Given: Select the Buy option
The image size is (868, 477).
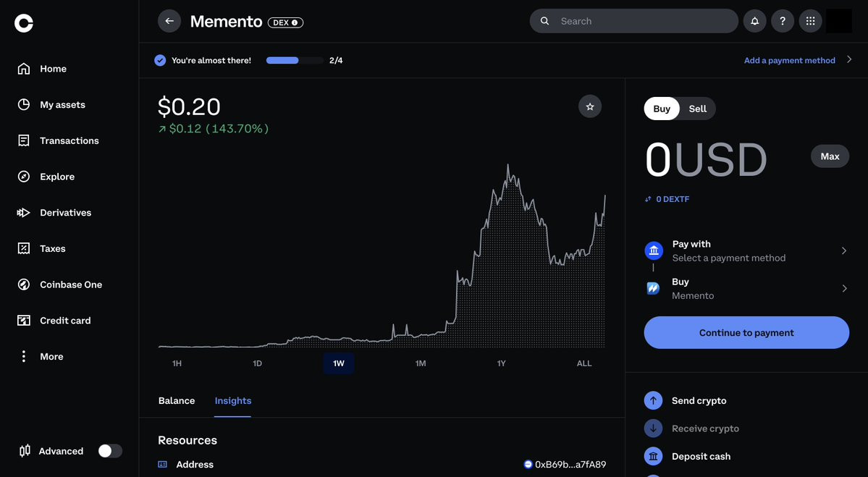Looking at the screenshot, I should pos(662,109).
